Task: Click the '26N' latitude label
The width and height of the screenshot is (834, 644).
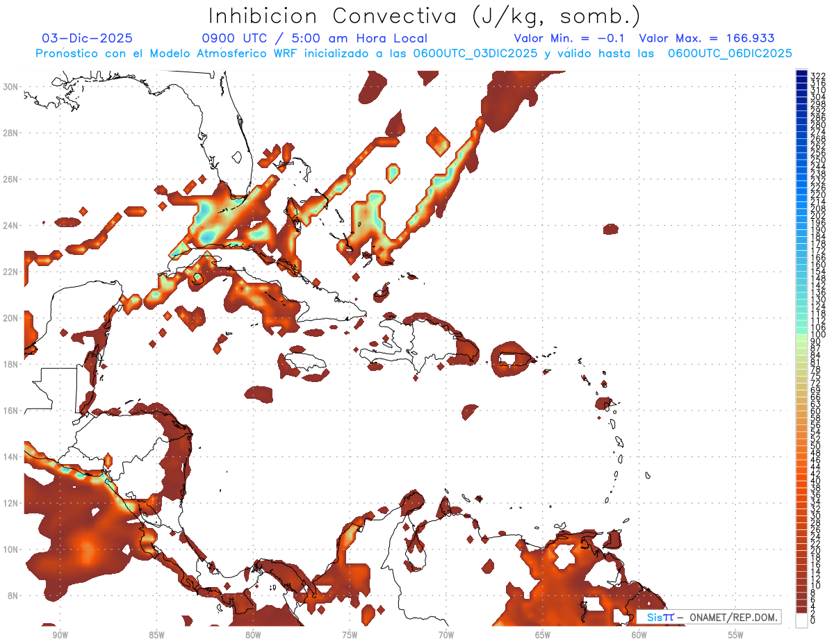Action: pyautogui.click(x=11, y=179)
